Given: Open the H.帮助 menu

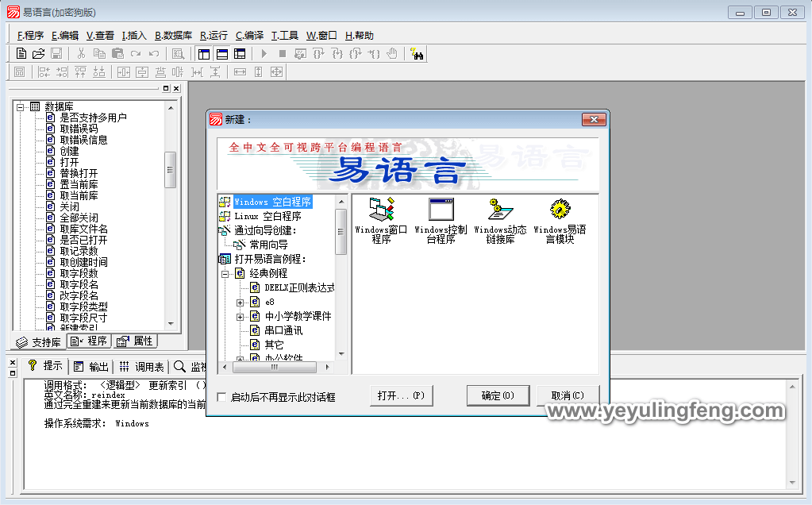Looking at the screenshot, I should tap(359, 35).
